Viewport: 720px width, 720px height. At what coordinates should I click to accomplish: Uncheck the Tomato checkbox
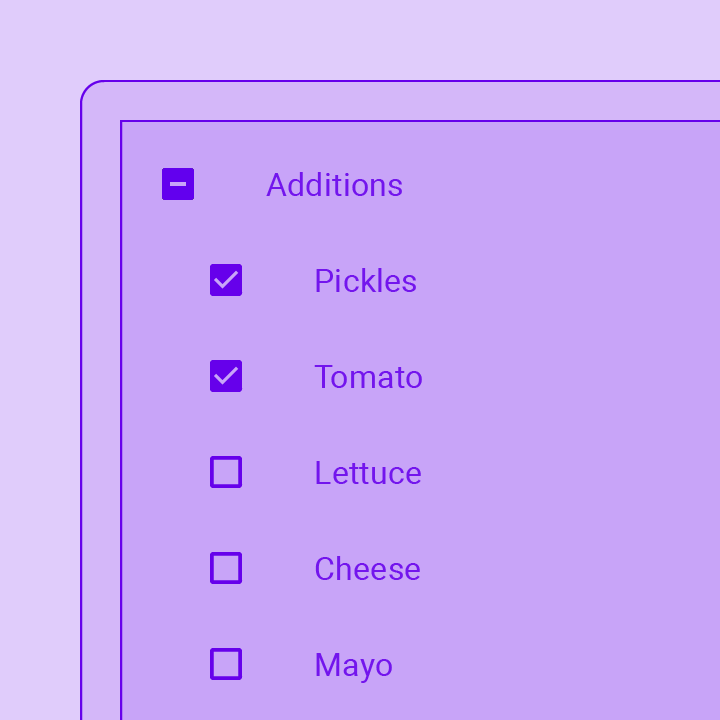226,376
